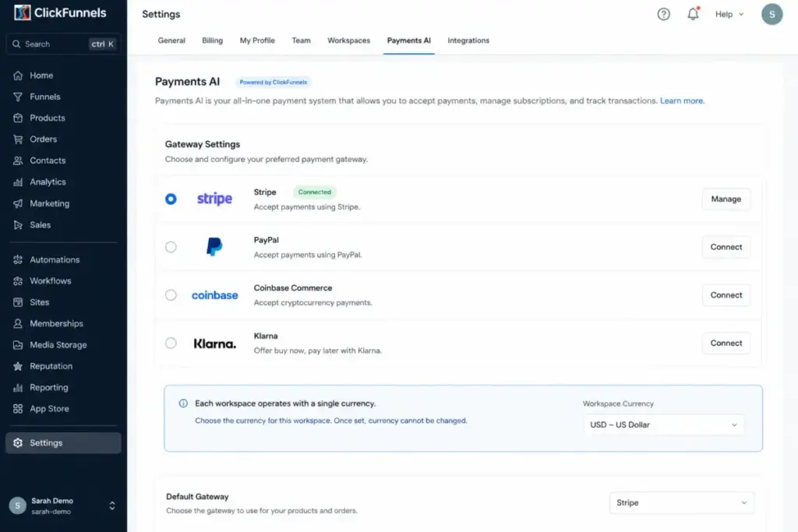Select the PayPal gateway radio button
The height and width of the screenshot is (532, 798).
coord(171,247)
